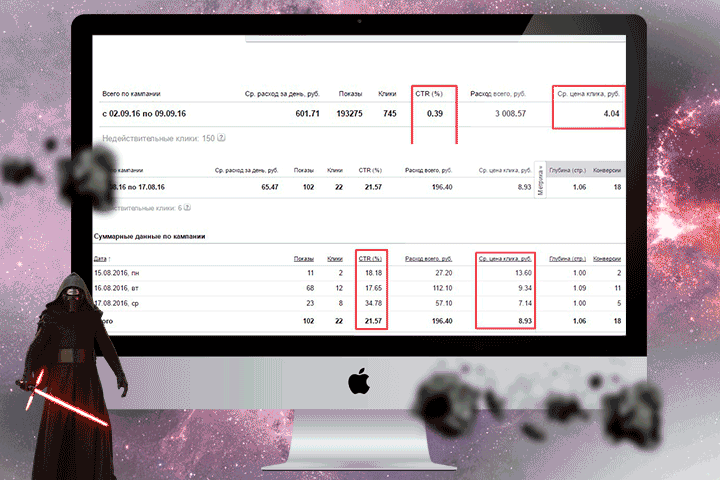Select spend value 27.20
The image size is (720, 480).
(444, 273)
